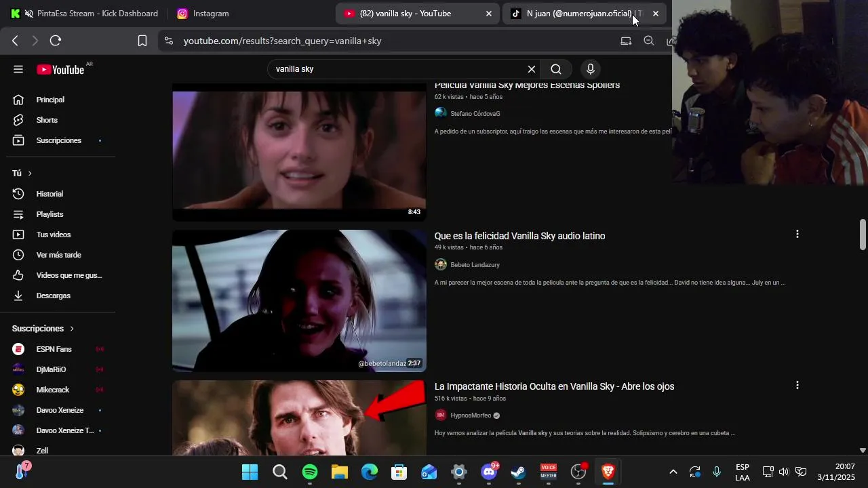Open File Explorer from the taskbar

tap(340, 472)
